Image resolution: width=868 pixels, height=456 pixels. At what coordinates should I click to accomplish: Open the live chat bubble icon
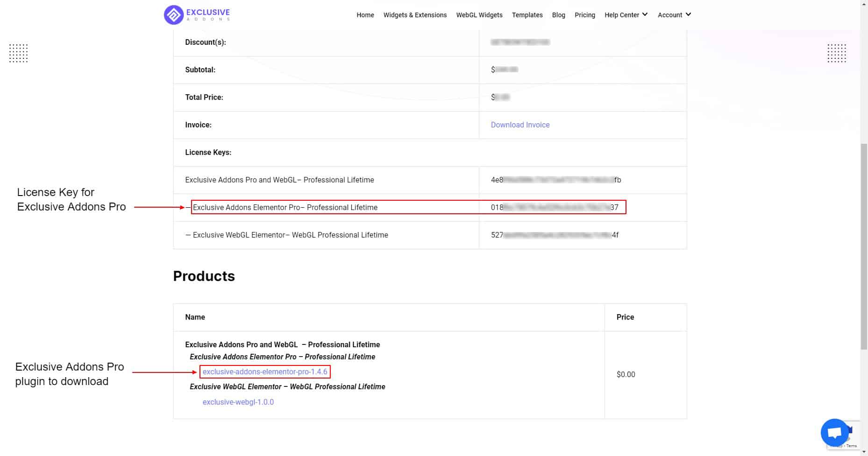[x=834, y=433]
